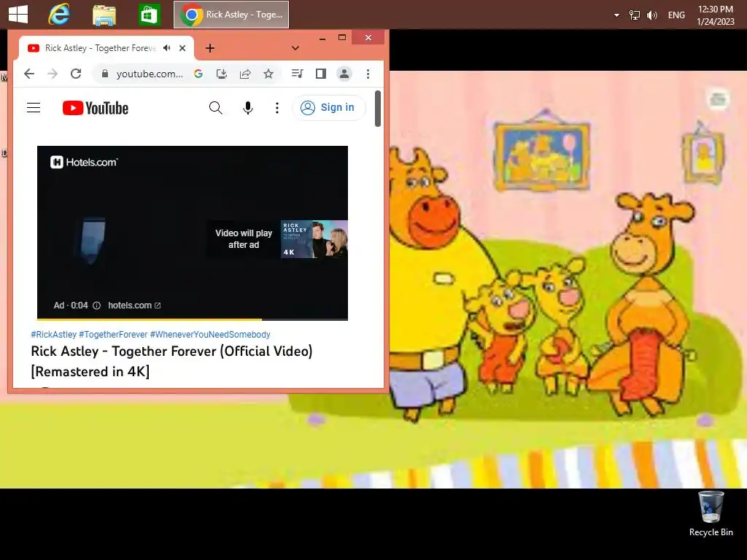747x560 pixels.
Task: Click the Google icon in address bar
Action: [198, 74]
